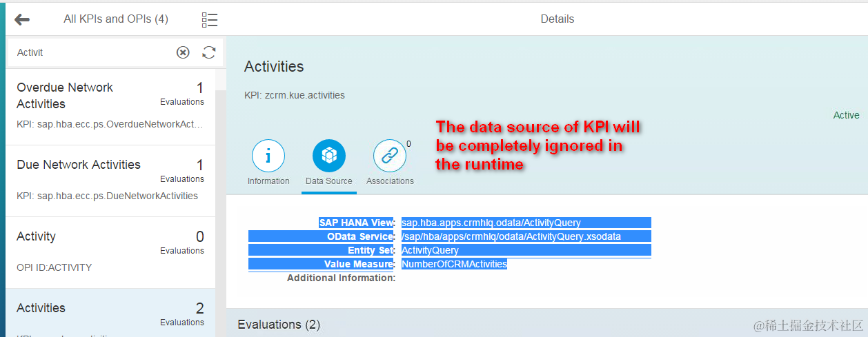Go back using the left arrow icon
Image resolution: width=868 pixels, height=337 pixels.
tap(22, 19)
